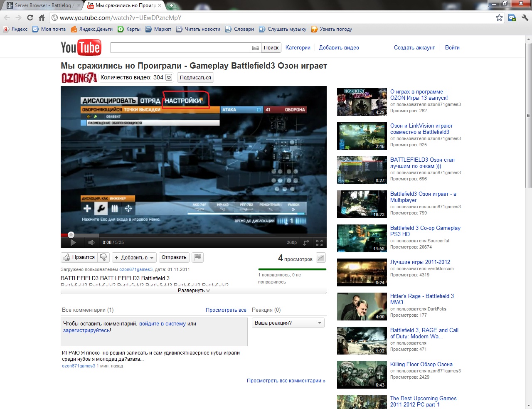The image size is (532, 409).
Task: Click the Отправить share button
Action: (x=174, y=257)
